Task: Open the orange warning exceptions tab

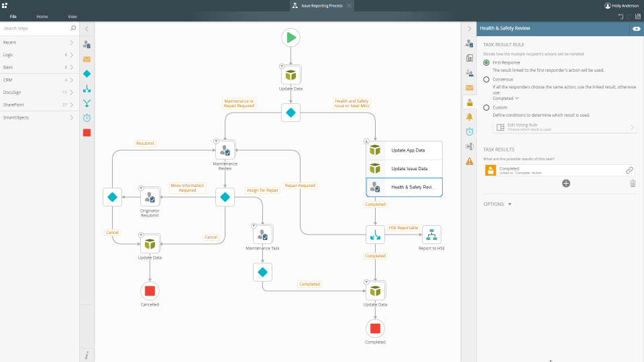Action: click(x=470, y=162)
